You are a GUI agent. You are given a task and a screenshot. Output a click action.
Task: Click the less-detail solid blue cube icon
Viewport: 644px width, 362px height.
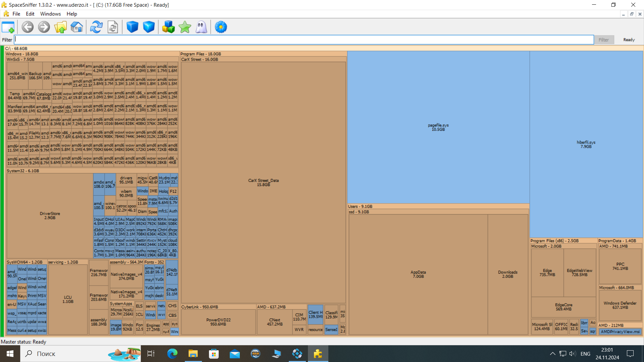(132, 27)
